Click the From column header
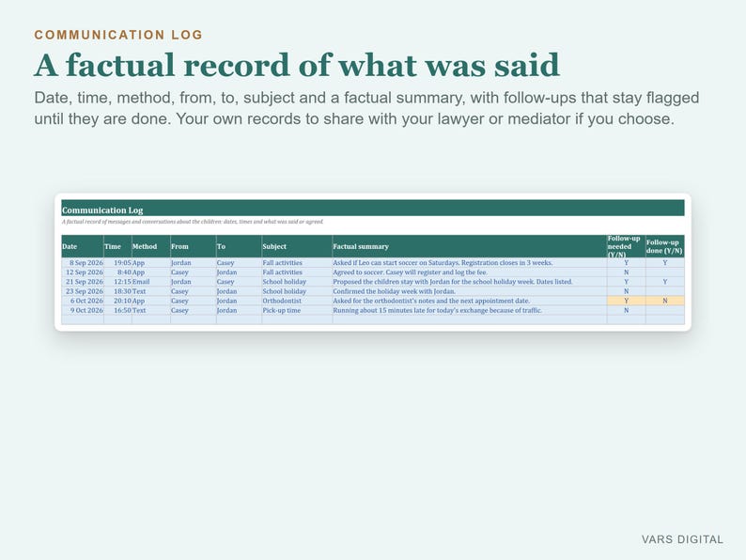 [194, 246]
